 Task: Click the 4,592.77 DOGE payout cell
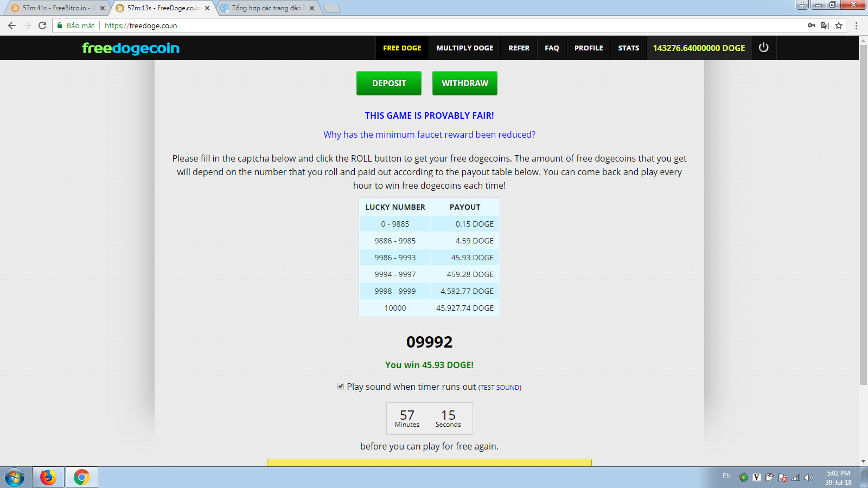pos(465,291)
